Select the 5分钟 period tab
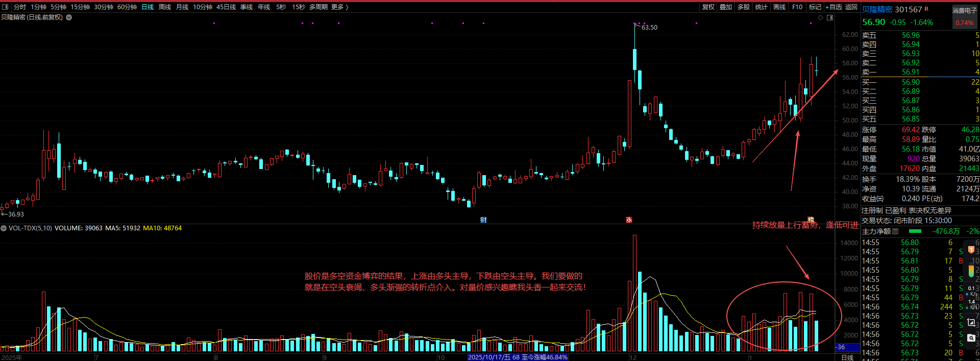Screen dimensions: 980x361 (58, 7)
